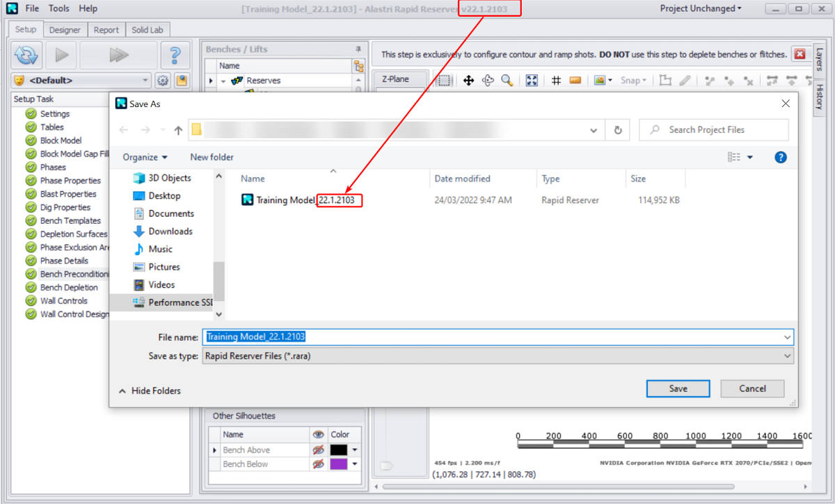This screenshot has width=835, height=504.
Task: Open the Tools menu
Action: tap(59, 8)
